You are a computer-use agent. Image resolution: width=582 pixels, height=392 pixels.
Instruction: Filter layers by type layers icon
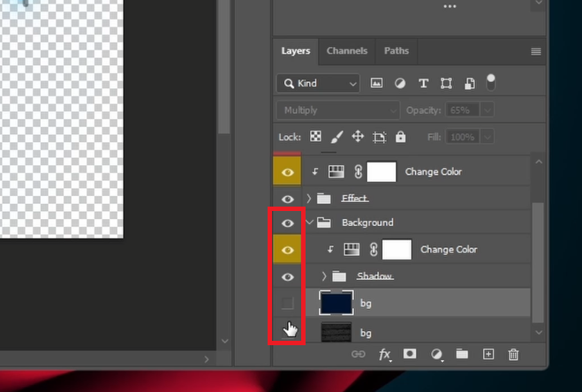[423, 83]
